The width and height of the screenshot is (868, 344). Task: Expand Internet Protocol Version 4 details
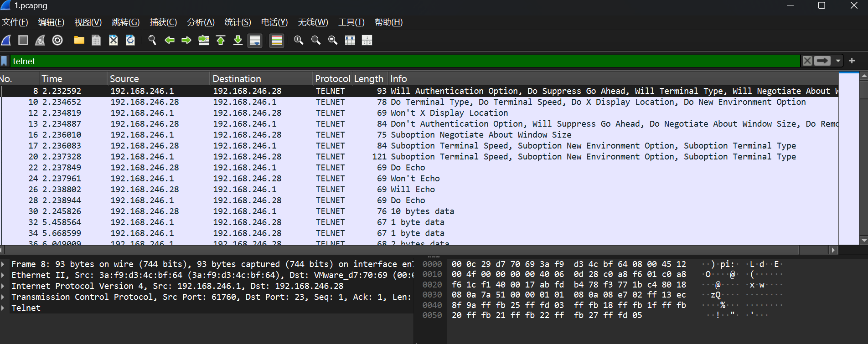pyautogui.click(x=3, y=286)
